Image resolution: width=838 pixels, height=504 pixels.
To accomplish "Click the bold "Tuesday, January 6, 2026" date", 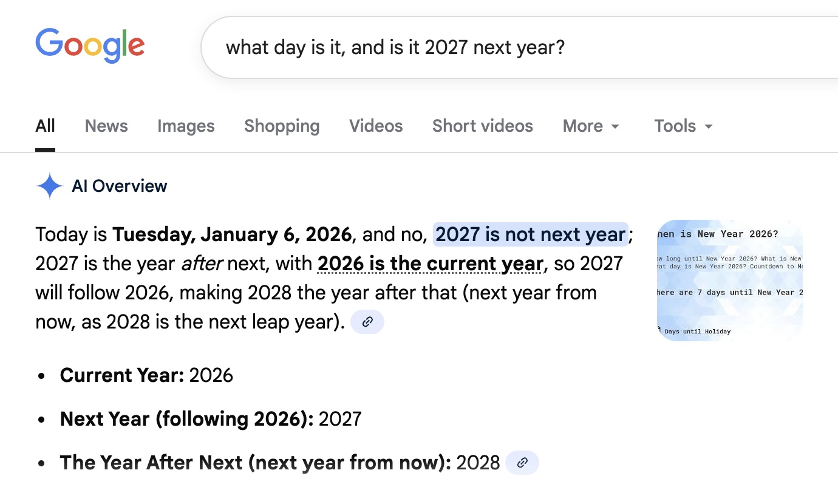I will click(232, 234).
